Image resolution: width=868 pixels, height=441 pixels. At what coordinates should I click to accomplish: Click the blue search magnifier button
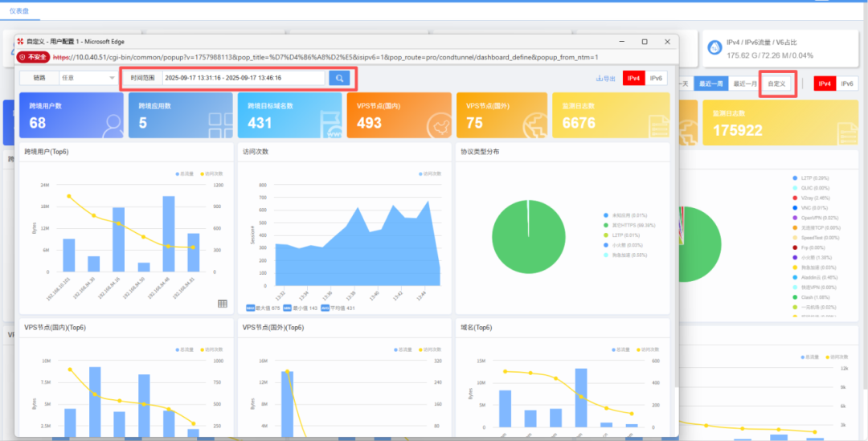pyautogui.click(x=339, y=78)
